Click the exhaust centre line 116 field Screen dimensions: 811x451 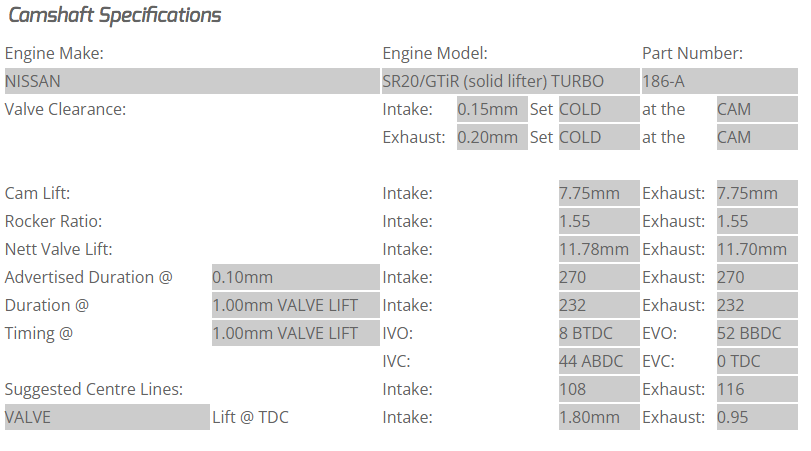point(749,389)
